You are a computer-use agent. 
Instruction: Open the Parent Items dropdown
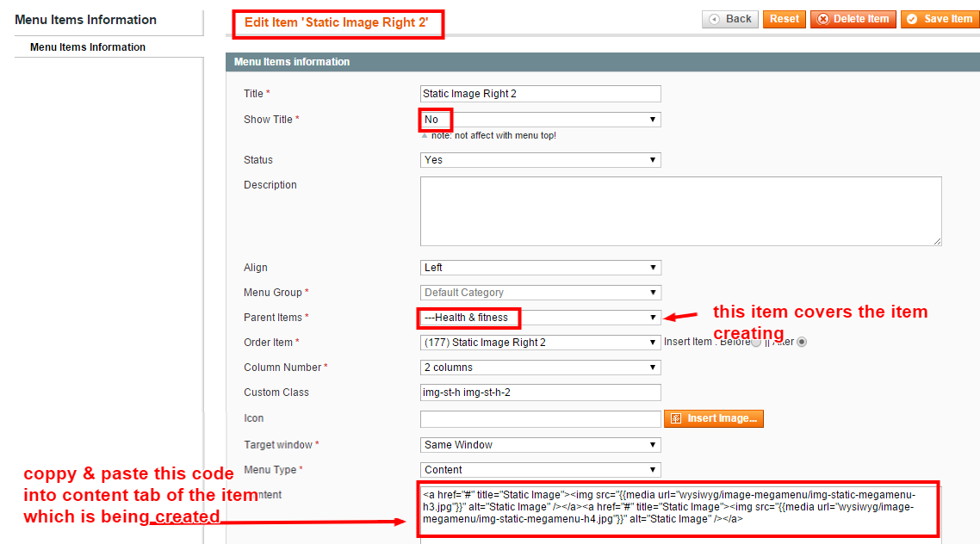[541, 318]
